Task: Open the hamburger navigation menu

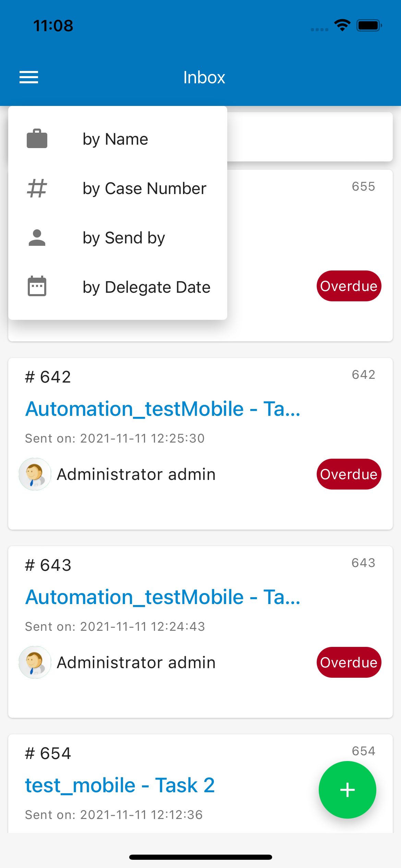Action: [x=29, y=77]
